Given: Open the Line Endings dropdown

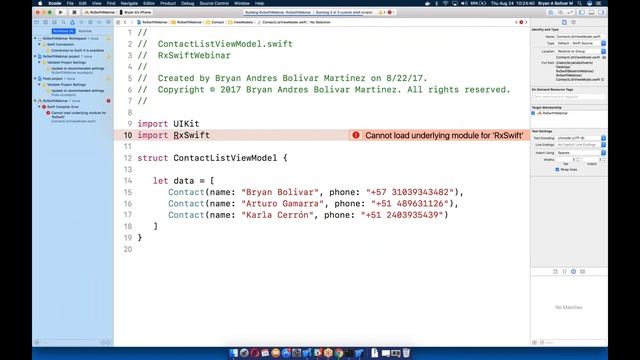Looking at the screenshot, I should [581, 145].
